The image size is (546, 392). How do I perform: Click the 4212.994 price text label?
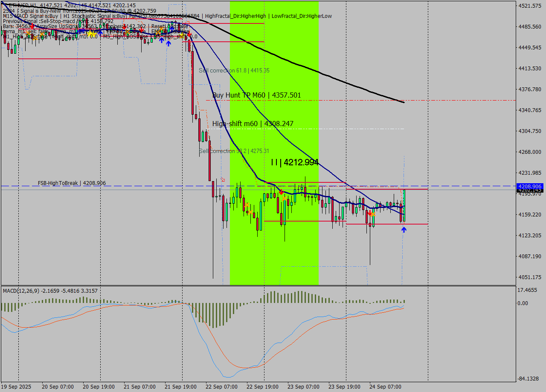(x=295, y=162)
